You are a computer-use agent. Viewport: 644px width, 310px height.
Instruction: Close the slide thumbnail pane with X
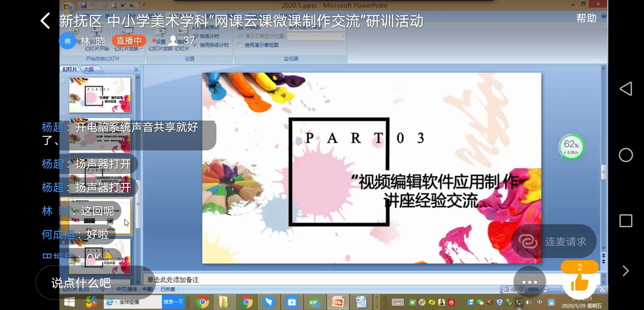pyautogui.click(x=136, y=69)
